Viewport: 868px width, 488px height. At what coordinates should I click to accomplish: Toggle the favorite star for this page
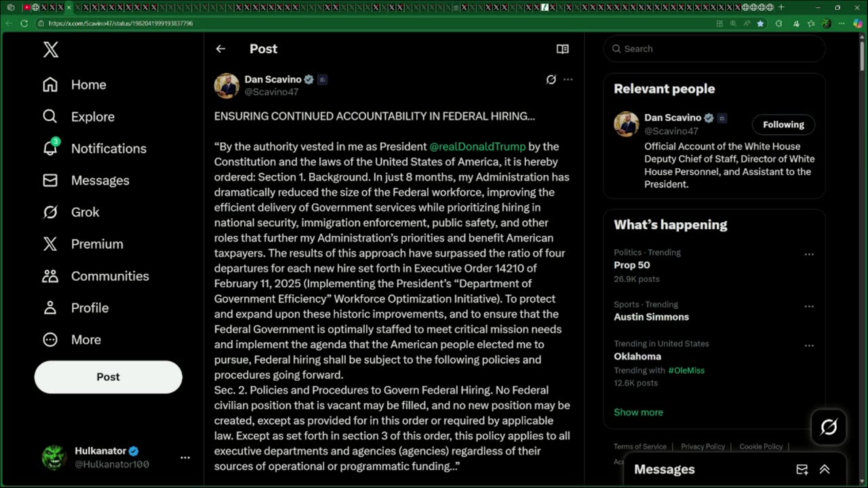[760, 23]
